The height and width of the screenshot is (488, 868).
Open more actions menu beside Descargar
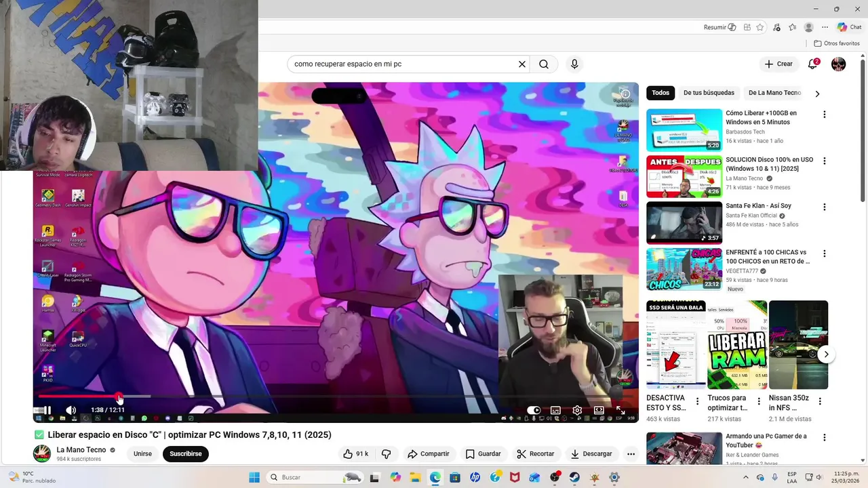tap(631, 454)
